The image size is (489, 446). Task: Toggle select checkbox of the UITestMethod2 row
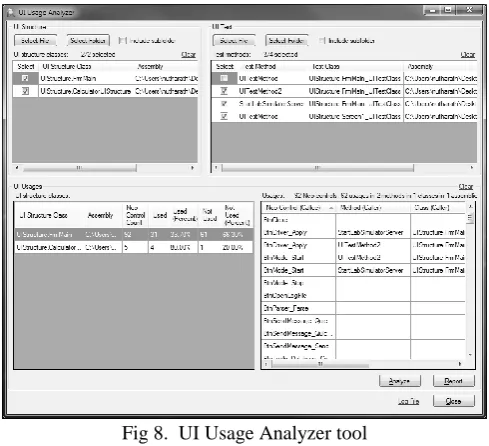click(x=224, y=91)
